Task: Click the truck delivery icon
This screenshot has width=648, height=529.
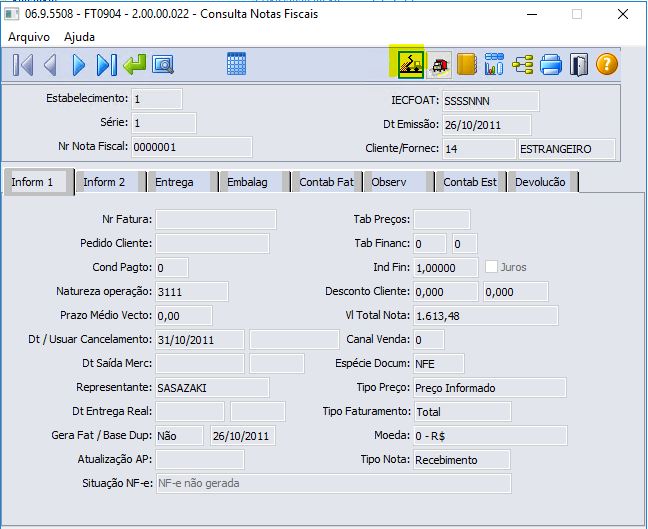Action: pos(439,65)
